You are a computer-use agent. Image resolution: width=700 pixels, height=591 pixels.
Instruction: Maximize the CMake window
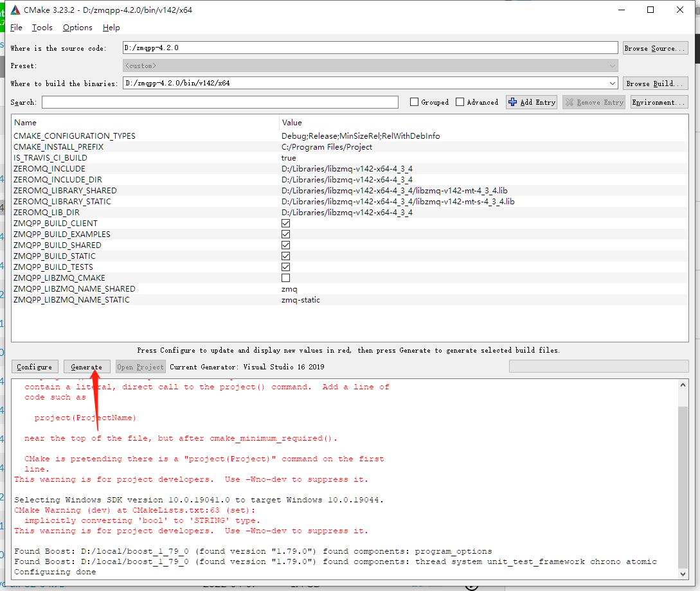click(x=651, y=10)
